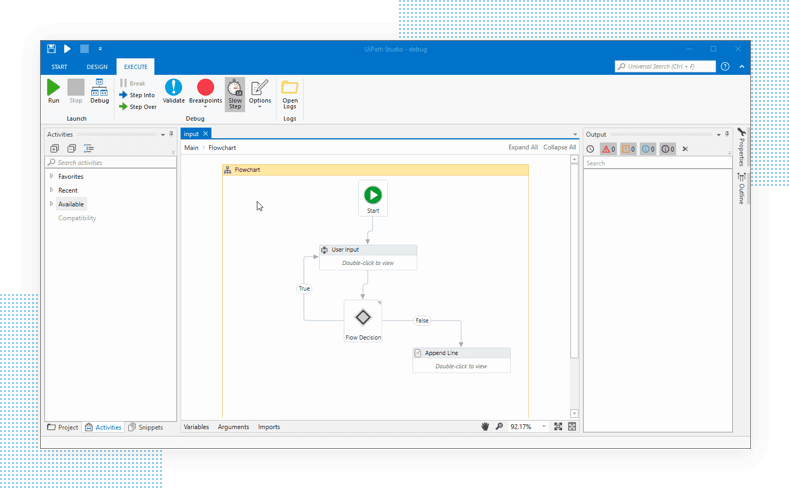Open the Outline side panel

pyautogui.click(x=741, y=189)
